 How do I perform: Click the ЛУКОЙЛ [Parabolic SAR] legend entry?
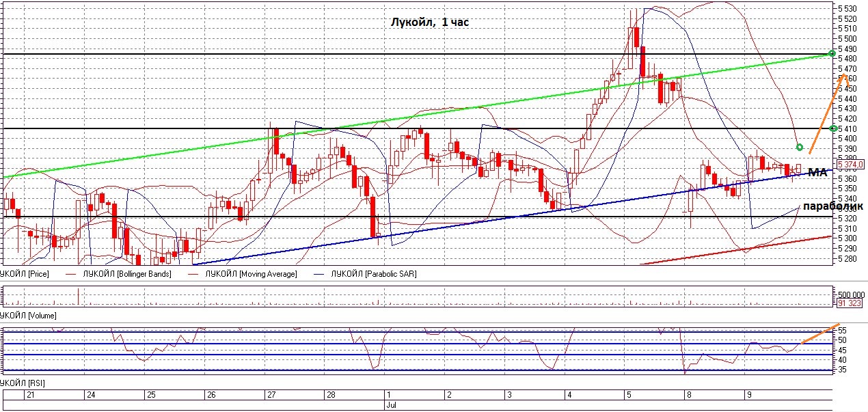click(373, 273)
